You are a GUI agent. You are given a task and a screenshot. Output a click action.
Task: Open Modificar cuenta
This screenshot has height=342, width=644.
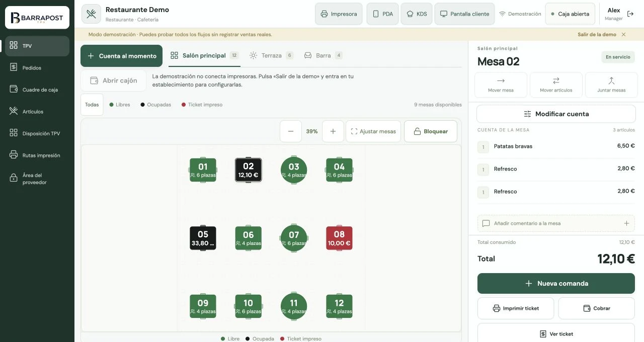point(556,114)
